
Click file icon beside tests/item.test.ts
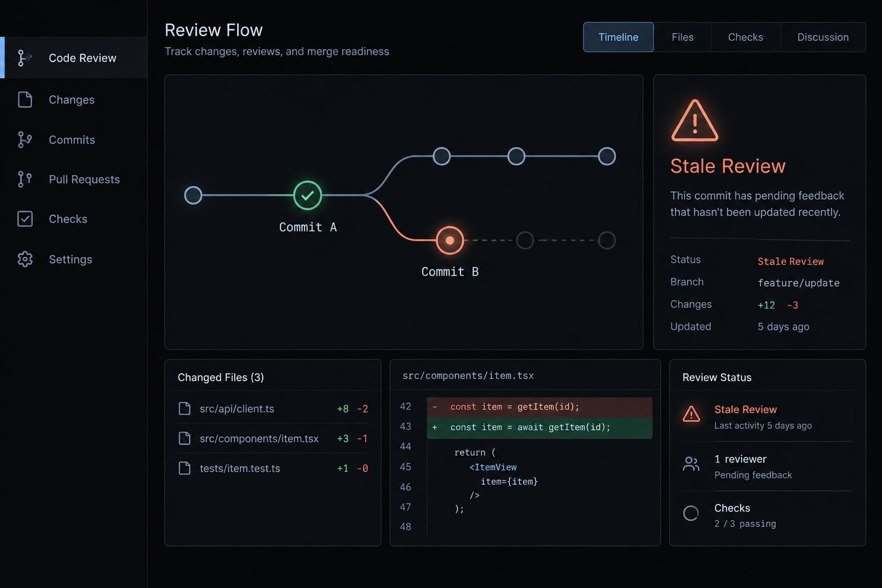tap(184, 468)
